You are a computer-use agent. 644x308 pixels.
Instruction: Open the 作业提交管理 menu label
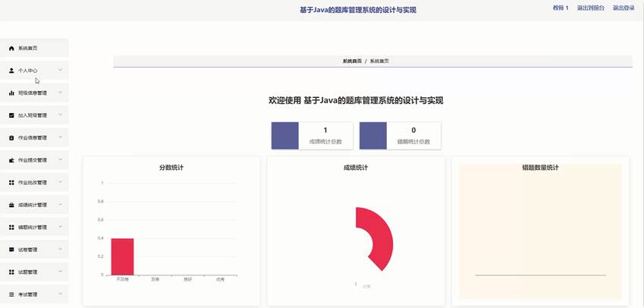[33, 160]
